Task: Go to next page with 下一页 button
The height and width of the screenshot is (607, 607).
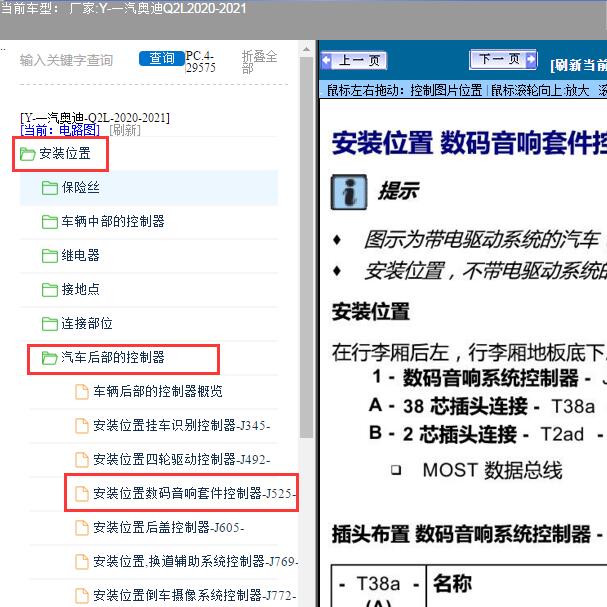Action: click(x=503, y=59)
